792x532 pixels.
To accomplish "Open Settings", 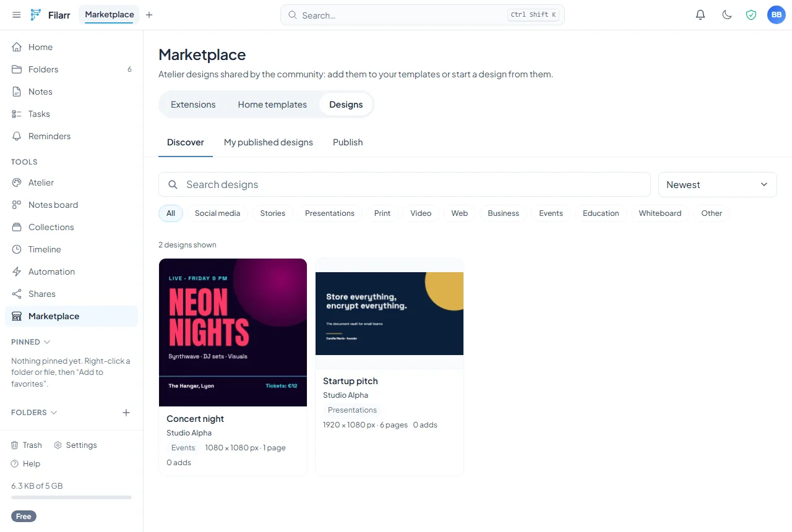I will (x=75, y=445).
